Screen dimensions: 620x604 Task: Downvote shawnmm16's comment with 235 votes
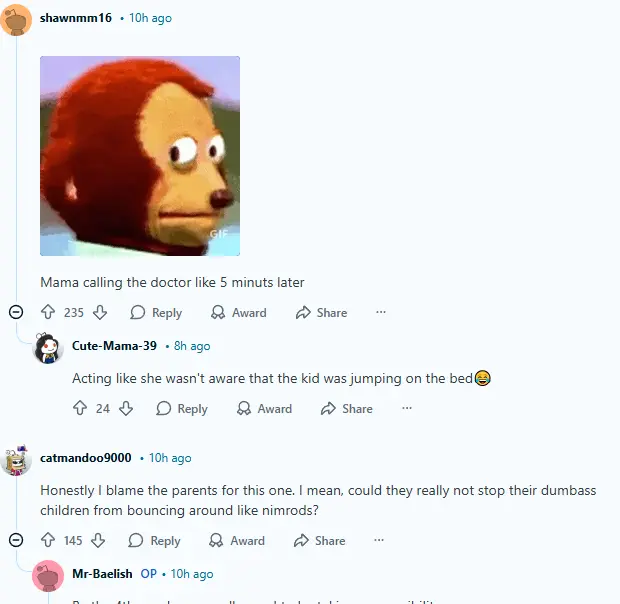[x=100, y=312]
